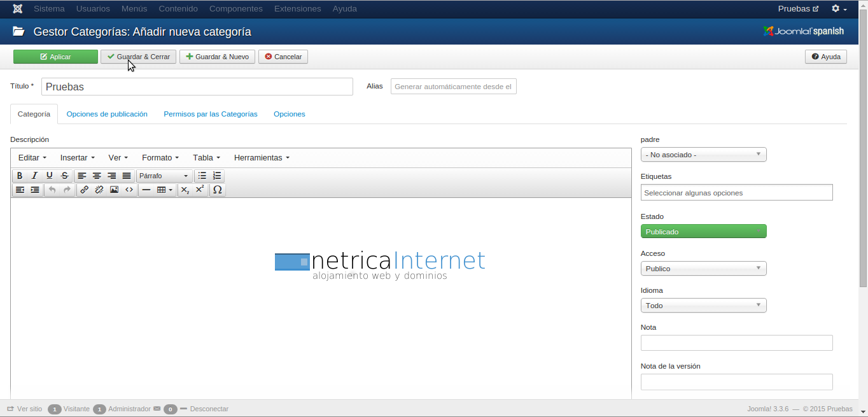Open the Idioma 'Todo' dropdown
868x417 pixels.
703,306
